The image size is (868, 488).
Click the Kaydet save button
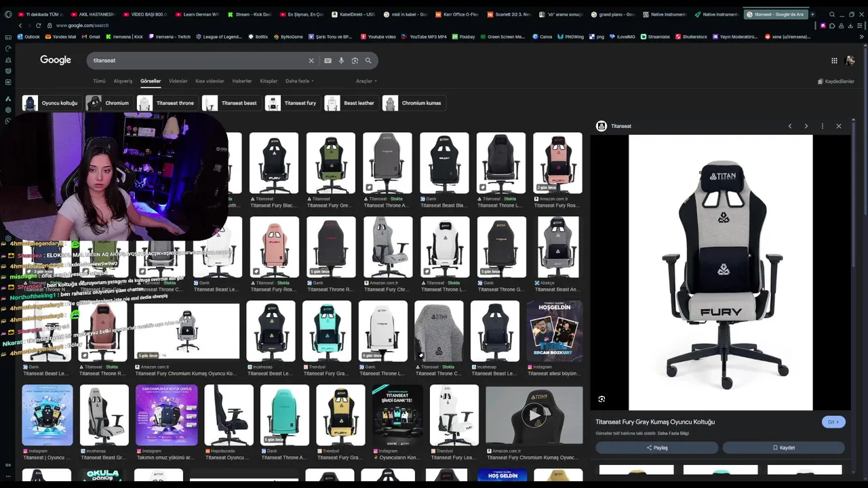(783, 447)
